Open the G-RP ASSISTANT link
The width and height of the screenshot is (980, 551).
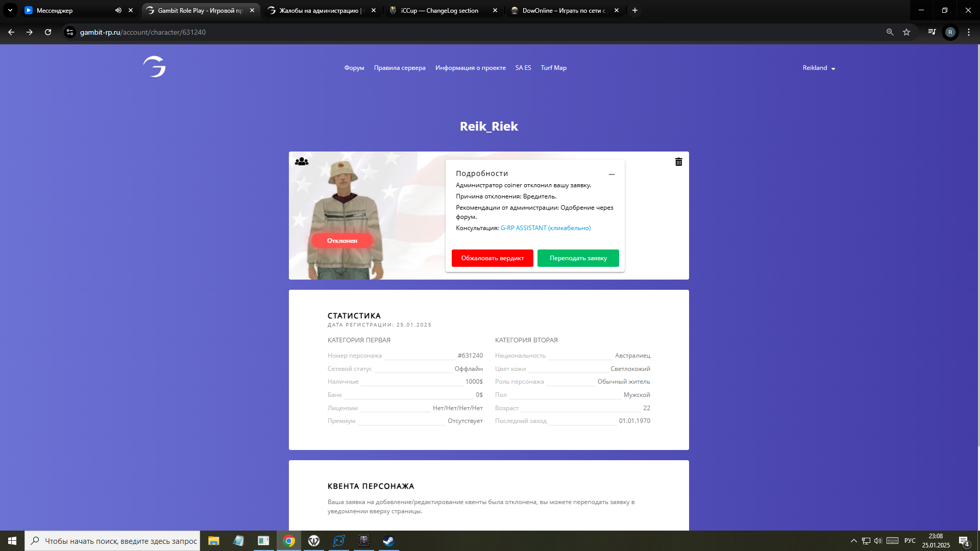pos(545,228)
